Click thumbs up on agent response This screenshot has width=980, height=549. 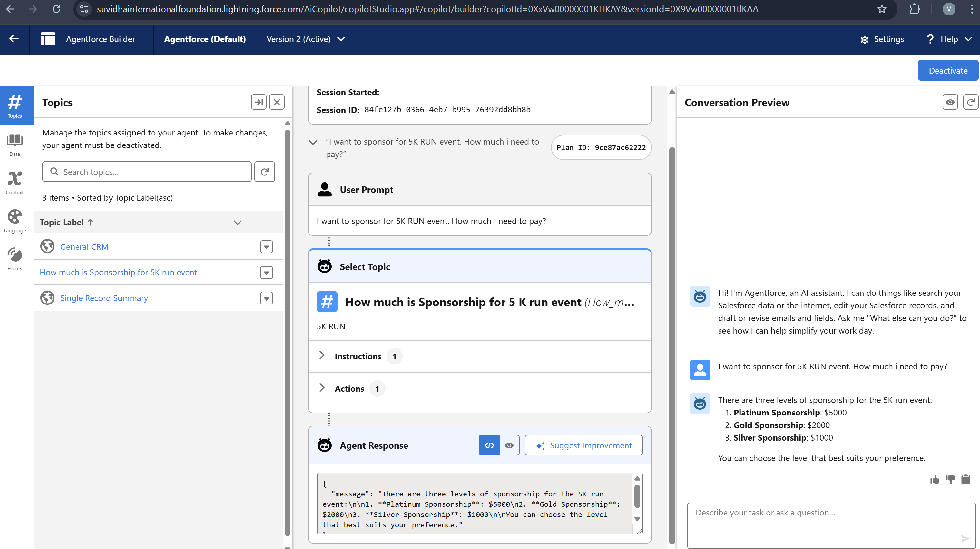pyautogui.click(x=934, y=479)
